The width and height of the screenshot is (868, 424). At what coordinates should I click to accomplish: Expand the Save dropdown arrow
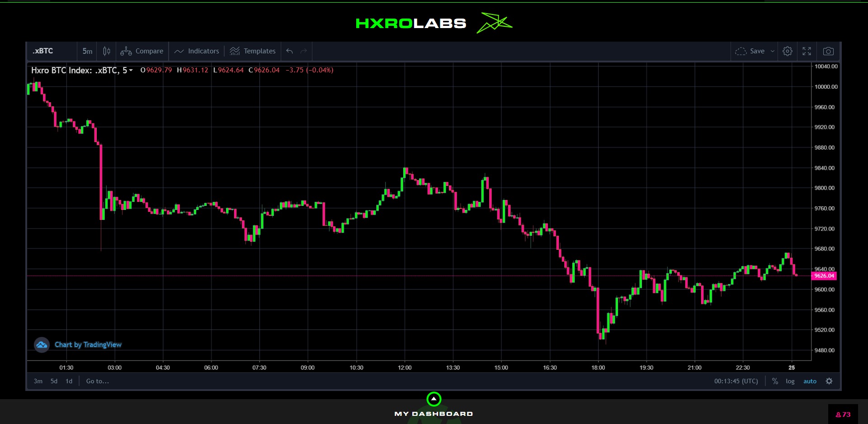773,51
